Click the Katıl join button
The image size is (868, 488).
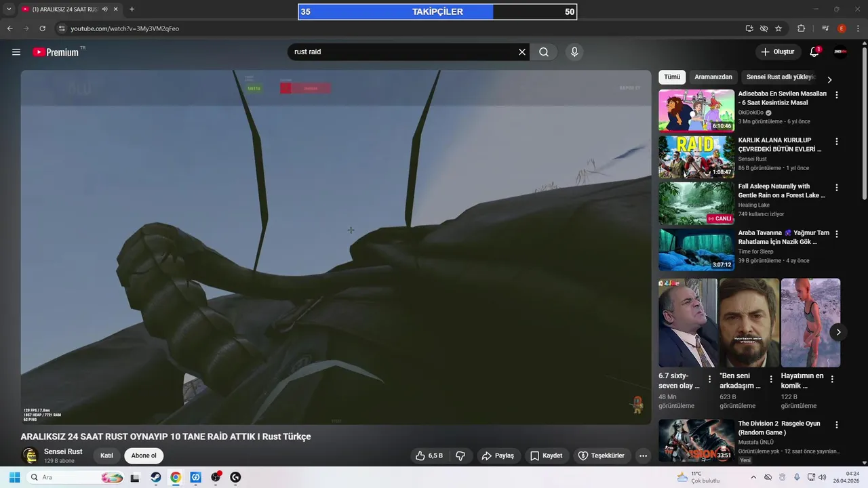click(x=106, y=455)
